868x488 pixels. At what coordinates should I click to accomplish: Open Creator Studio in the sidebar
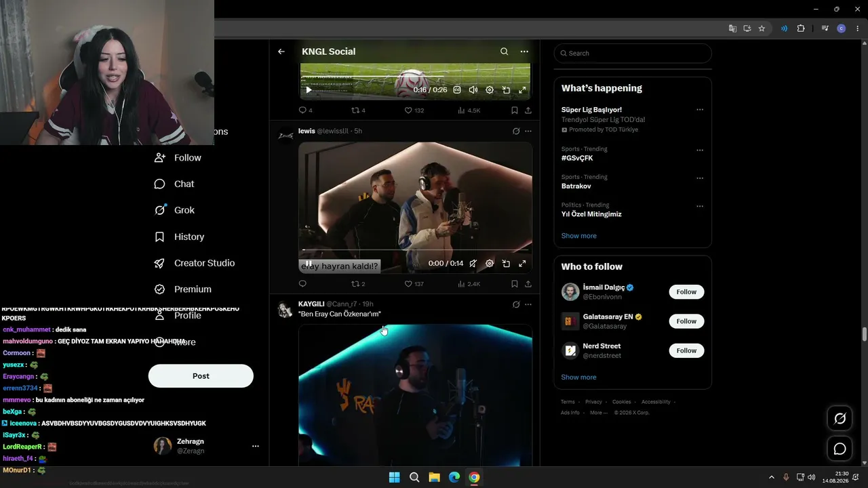[x=194, y=263]
